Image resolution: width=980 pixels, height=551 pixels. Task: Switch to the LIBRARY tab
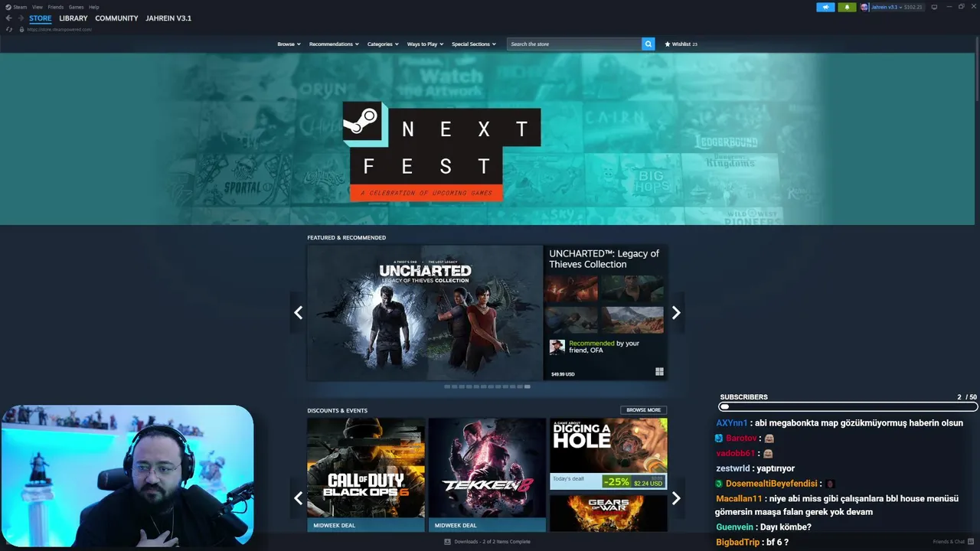coord(73,18)
